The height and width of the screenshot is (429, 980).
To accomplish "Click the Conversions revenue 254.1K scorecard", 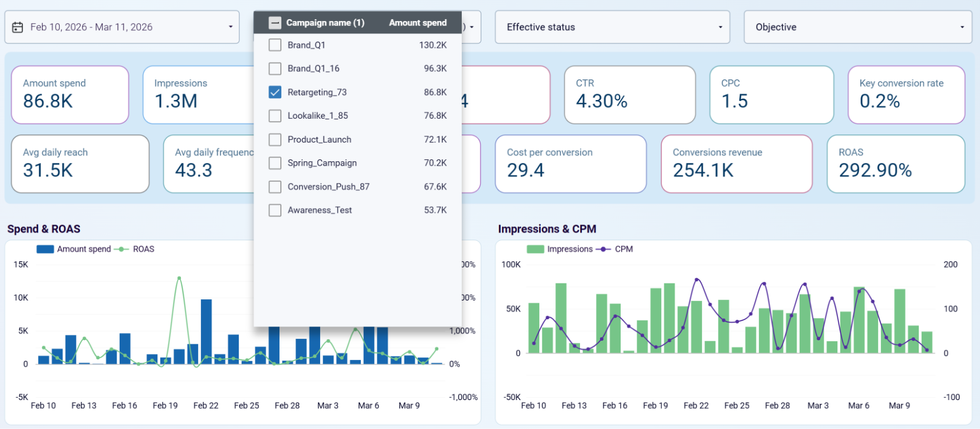I will click(x=736, y=164).
